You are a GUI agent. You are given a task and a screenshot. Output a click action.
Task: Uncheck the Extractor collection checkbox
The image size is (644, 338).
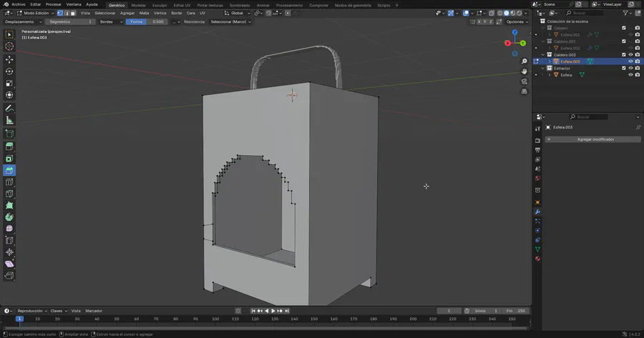[623, 68]
